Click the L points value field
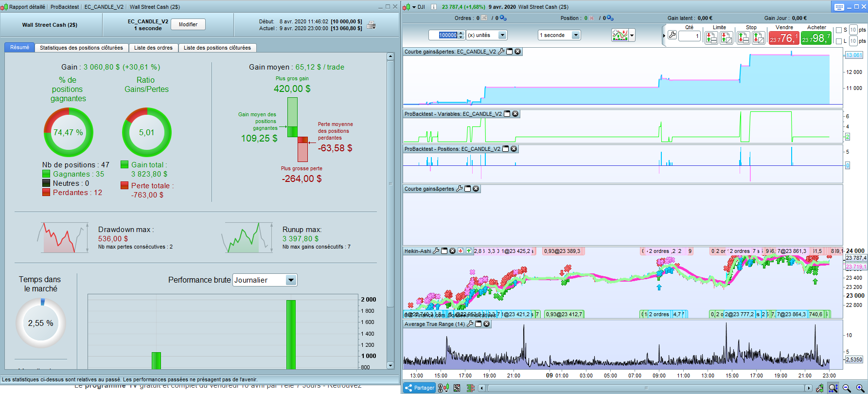 point(853,41)
